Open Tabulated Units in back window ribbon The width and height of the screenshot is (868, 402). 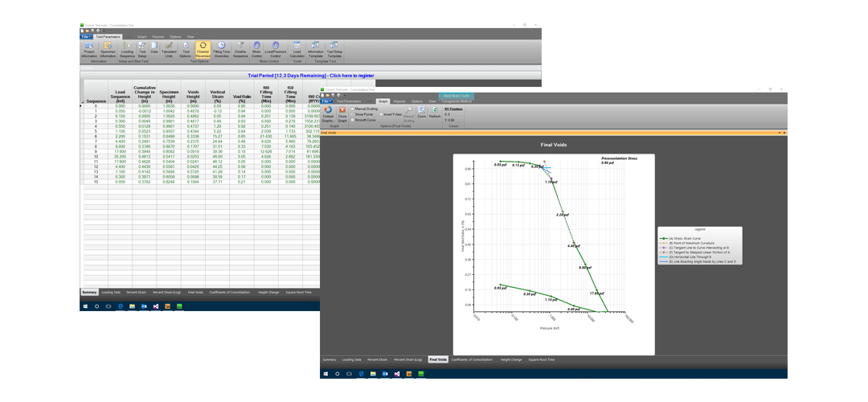click(169, 49)
